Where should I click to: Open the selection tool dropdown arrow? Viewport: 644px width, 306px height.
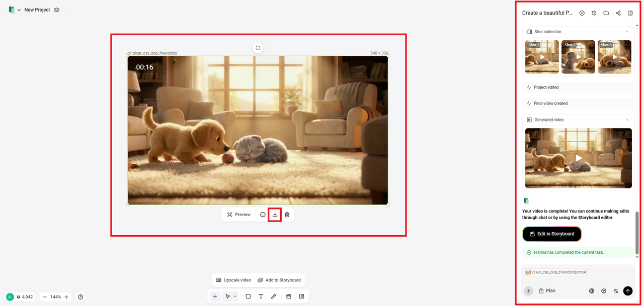coord(235,296)
